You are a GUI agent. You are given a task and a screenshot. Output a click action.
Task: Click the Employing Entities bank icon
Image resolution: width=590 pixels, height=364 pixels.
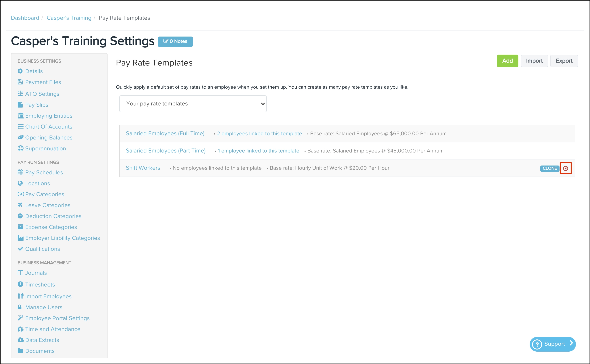[x=20, y=116]
